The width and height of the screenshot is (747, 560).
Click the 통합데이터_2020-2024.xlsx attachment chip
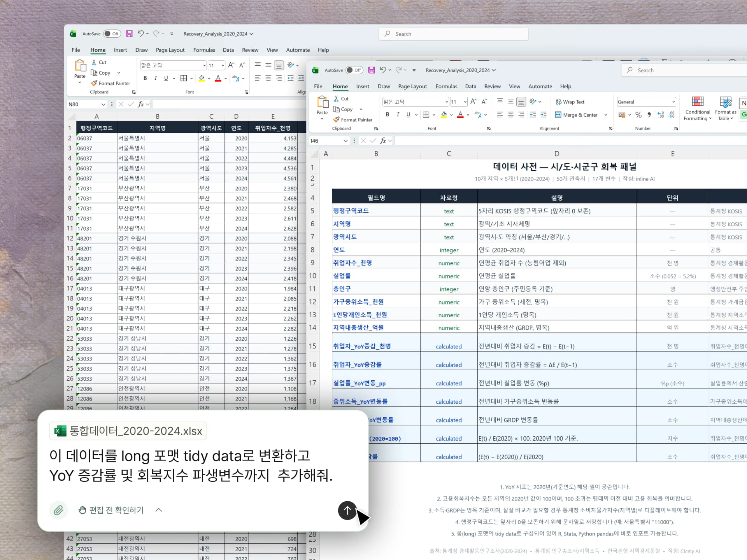click(128, 431)
